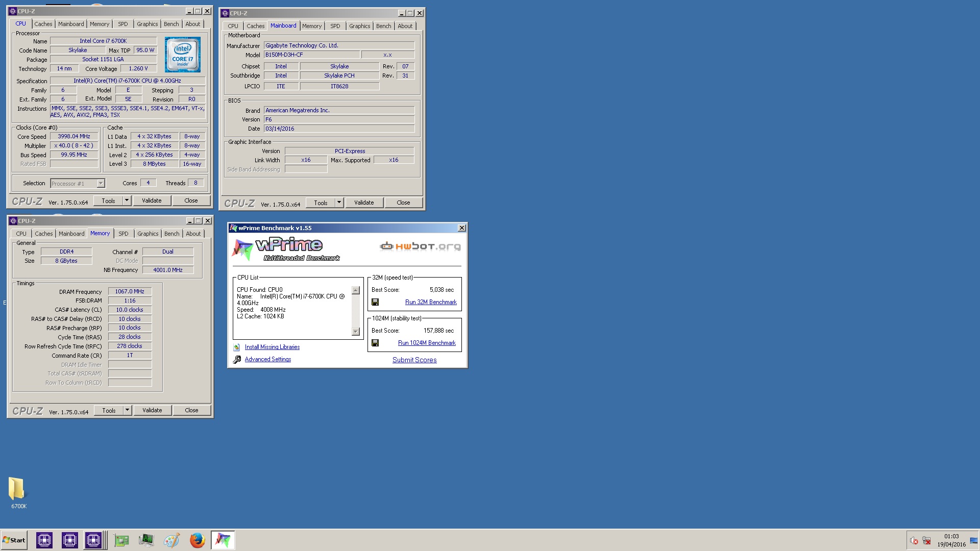Open Tools dropdown arrow in Memory window

pyautogui.click(x=128, y=410)
